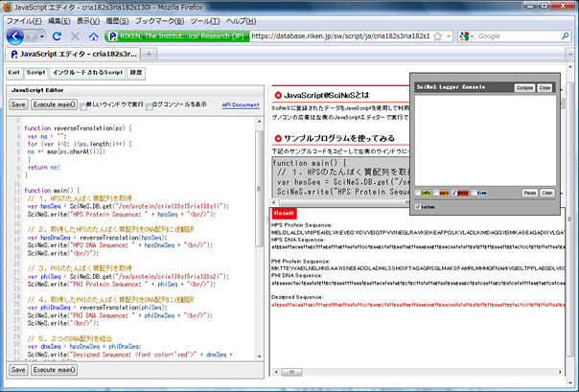Image resolution: width=579 pixels, height=392 pixels.
Task: Click the browser Forward arrow button
Action: (x=34, y=35)
